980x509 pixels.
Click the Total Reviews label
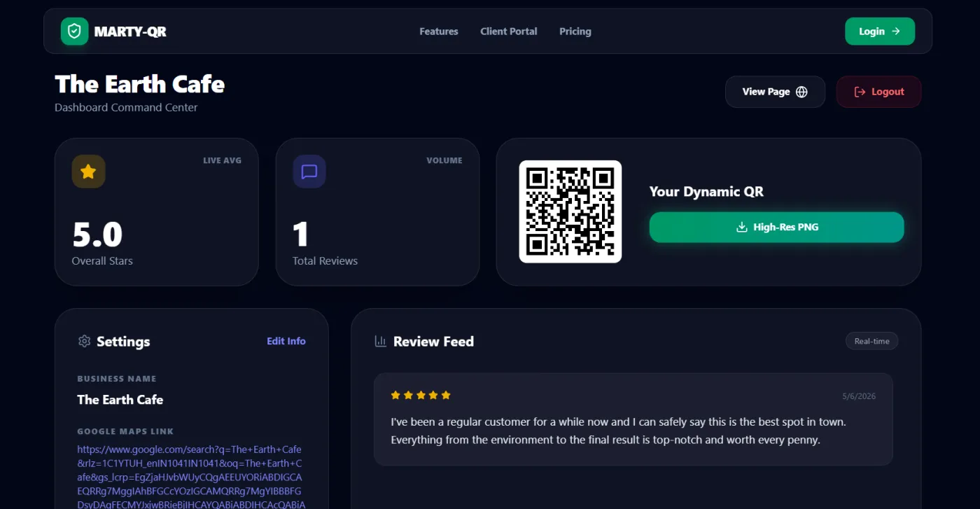pyautogui.click(x=325, y=261)
